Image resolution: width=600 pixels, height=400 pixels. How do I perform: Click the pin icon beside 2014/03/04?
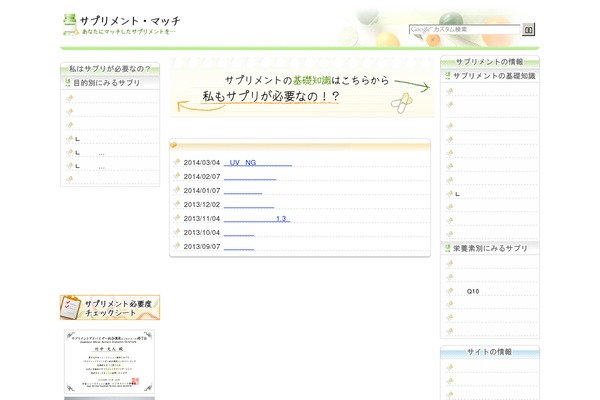click(x=176, y=162)
